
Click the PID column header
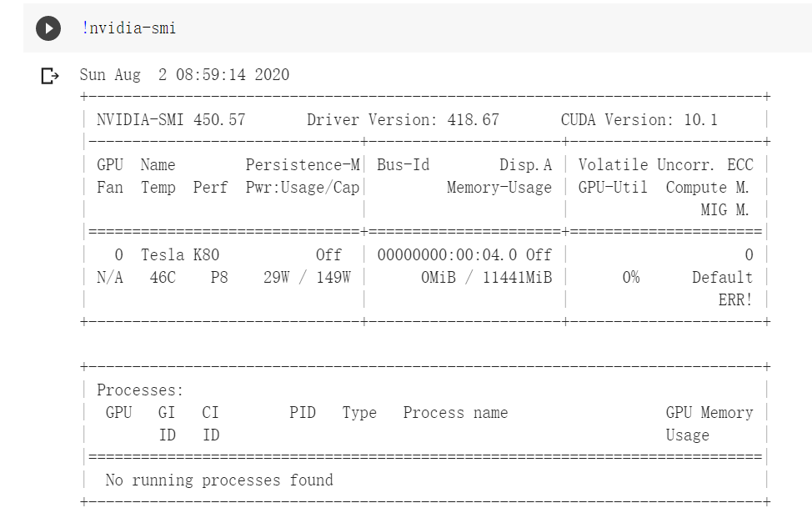tap(303, 413)
